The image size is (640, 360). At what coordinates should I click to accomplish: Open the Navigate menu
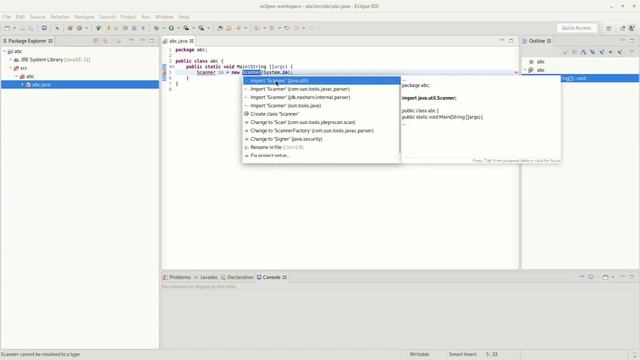[x=84, y=17]
